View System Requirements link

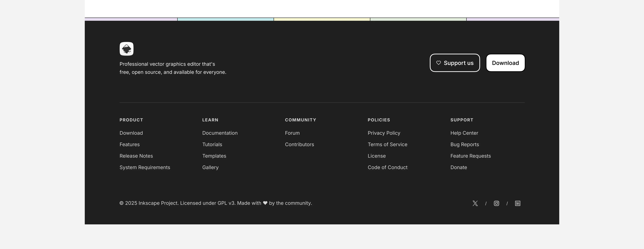point(145,168)
